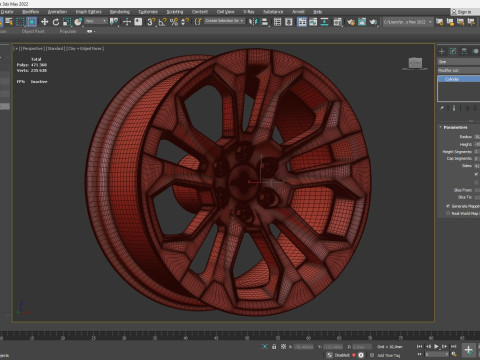Click the Render Production teapot icon
Viewport: 480px width, 360px height.
[373, 22]
